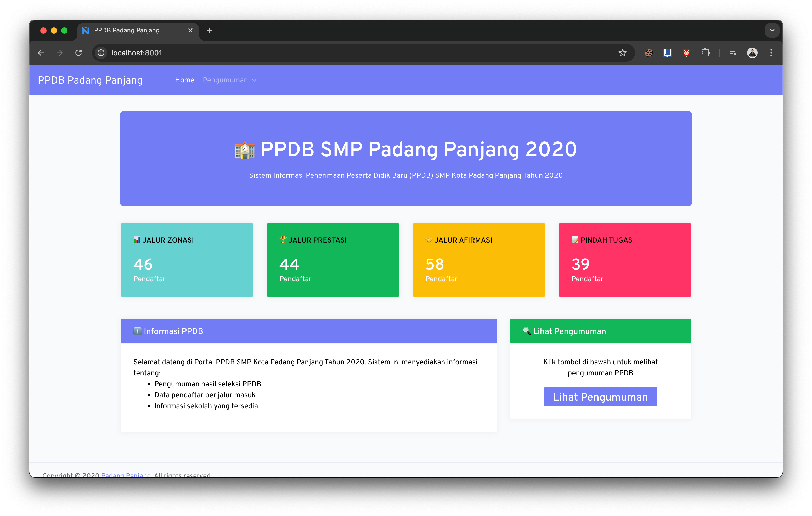Open the browser three-dot menu

point(771,53)
